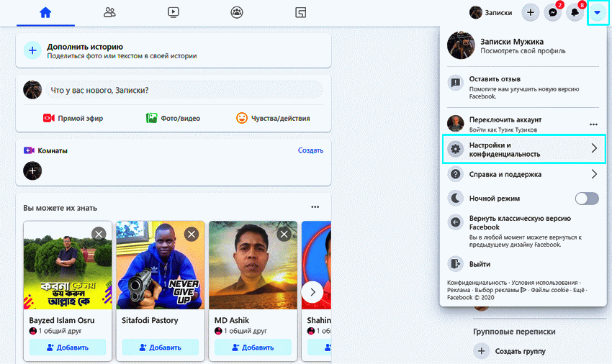Click next arrow in friend suggestions
Image resolution: width=612 pixels, height=364 pixels.
[312, 292]
